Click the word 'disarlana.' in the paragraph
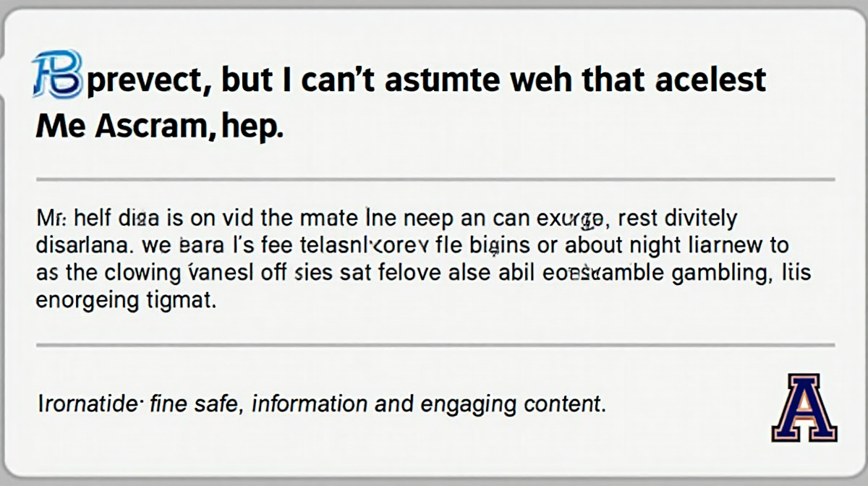The image size is (868, 486). 82,244
